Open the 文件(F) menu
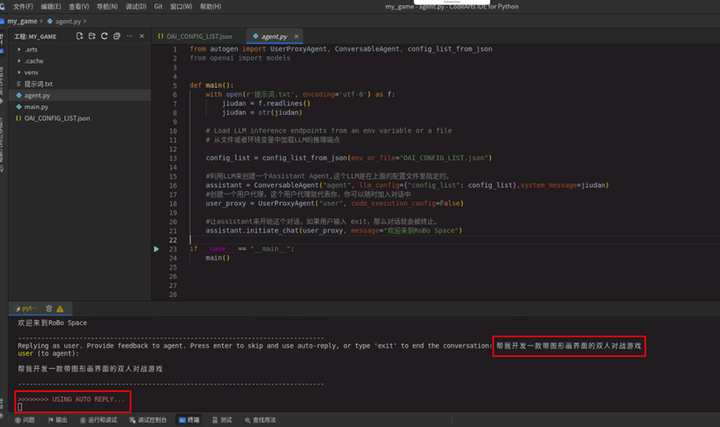This screenshot has height=427, width=720. (22, 6)
